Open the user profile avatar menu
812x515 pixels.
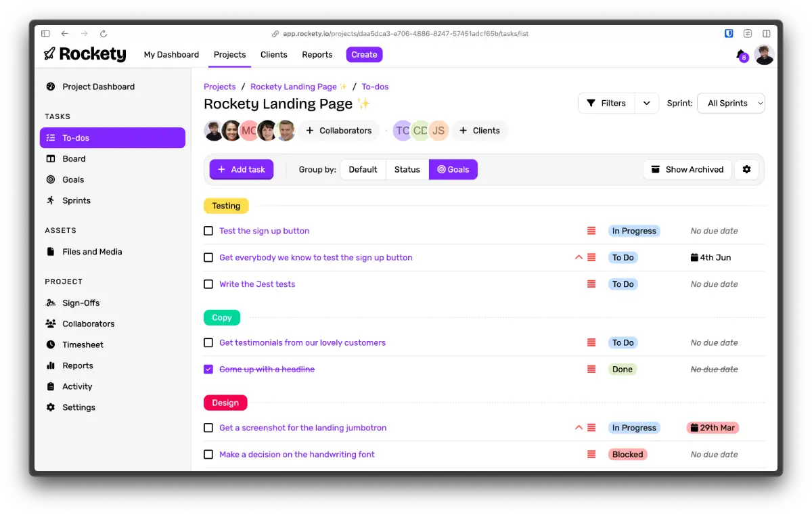[x=765, y=55]
